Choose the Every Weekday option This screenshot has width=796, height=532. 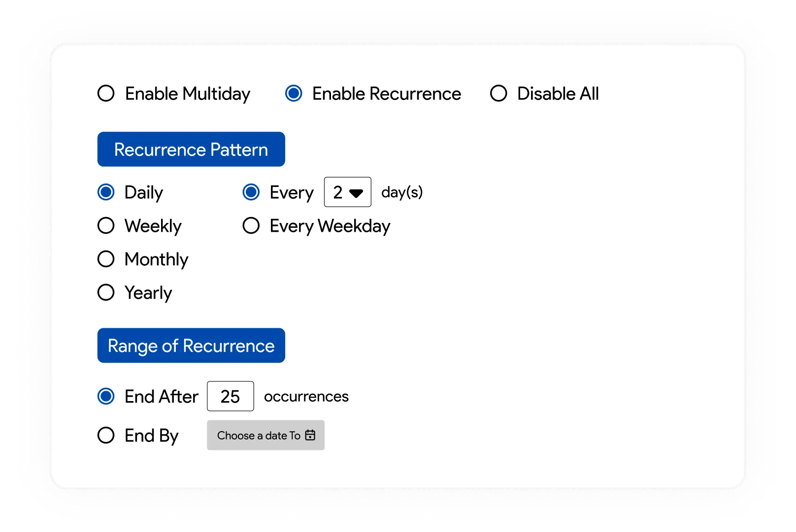[x=251, y=226]
